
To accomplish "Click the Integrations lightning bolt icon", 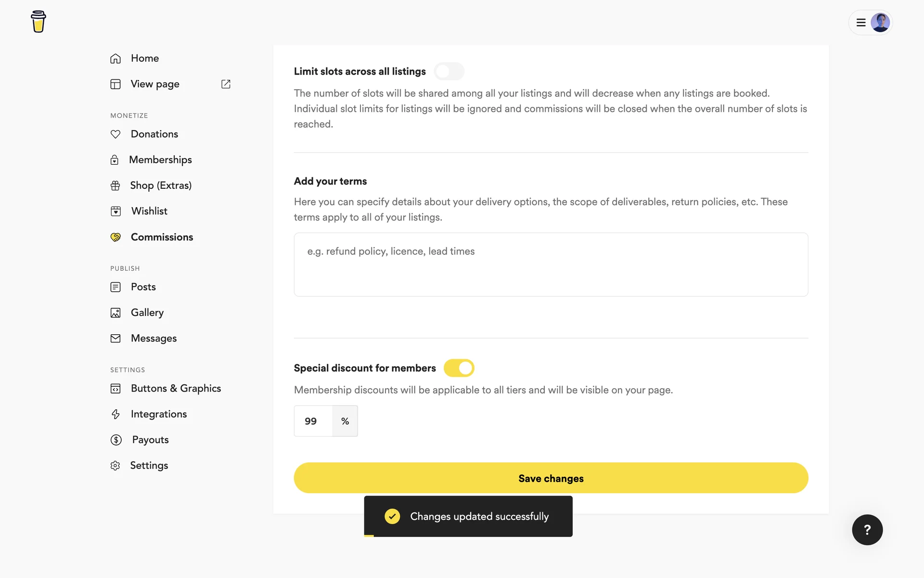I will (115, 414).
